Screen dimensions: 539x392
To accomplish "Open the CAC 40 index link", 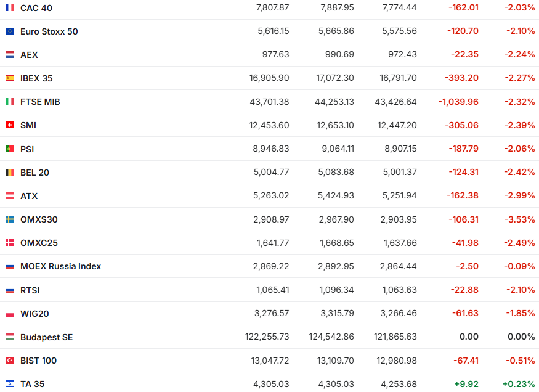I will pos(36,8).
